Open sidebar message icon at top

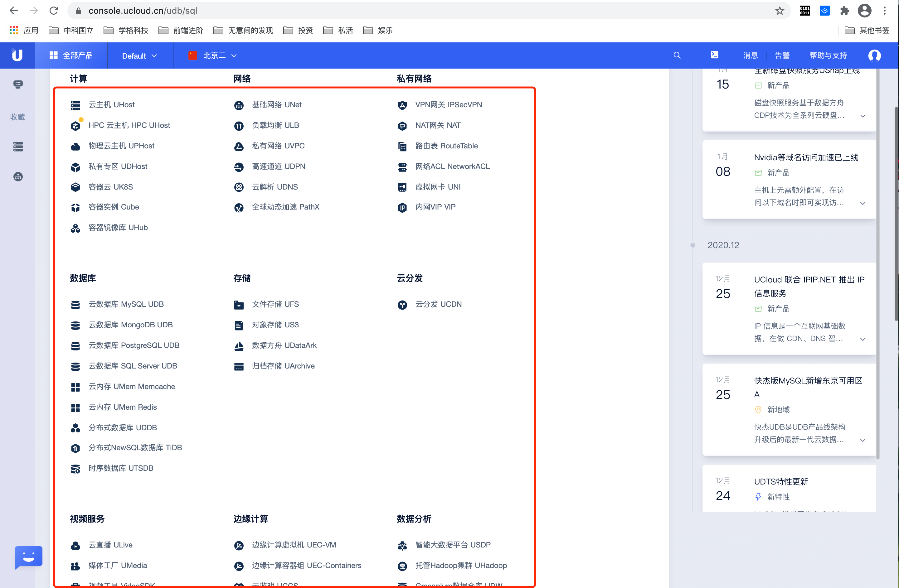click(x=18, y=84)
